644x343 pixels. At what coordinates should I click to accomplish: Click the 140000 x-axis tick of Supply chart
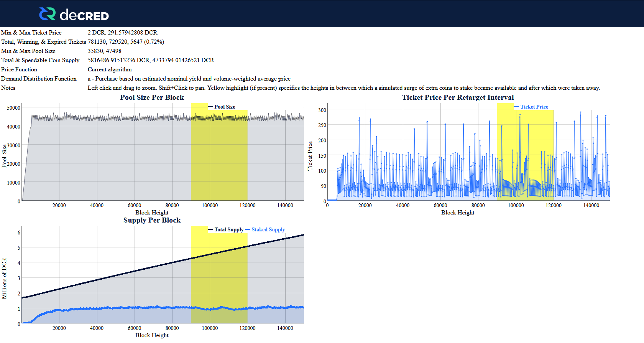(285, 328)
